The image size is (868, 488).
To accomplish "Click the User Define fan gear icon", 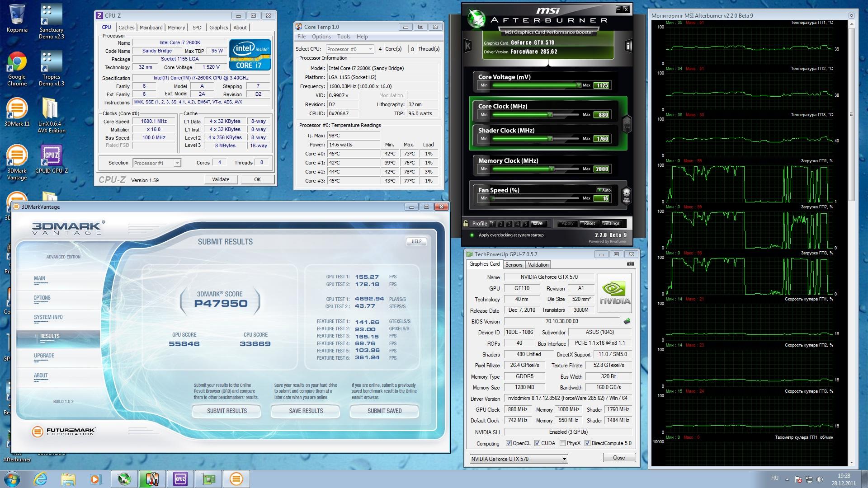I will [x=626, y=196].
